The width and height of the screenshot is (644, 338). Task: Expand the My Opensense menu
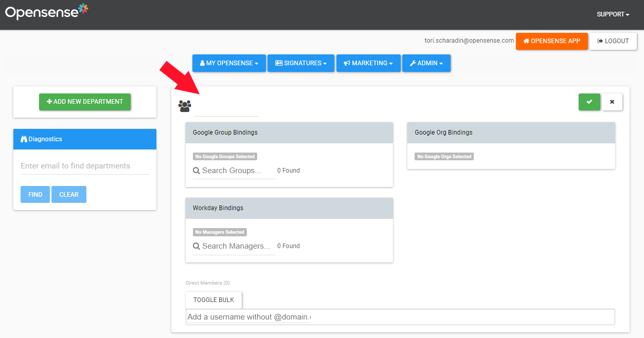pos(229,63)
